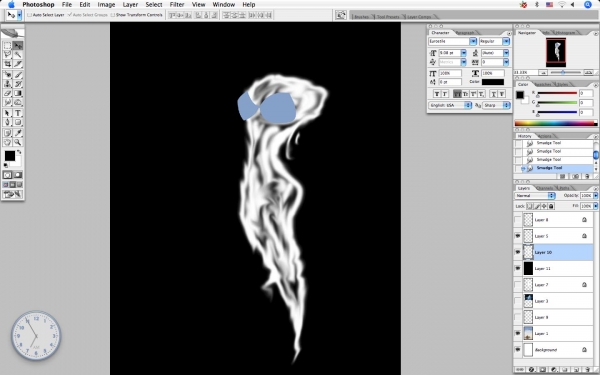
Task: Choose the Healing Brush tool
Action: pos(7,75)
